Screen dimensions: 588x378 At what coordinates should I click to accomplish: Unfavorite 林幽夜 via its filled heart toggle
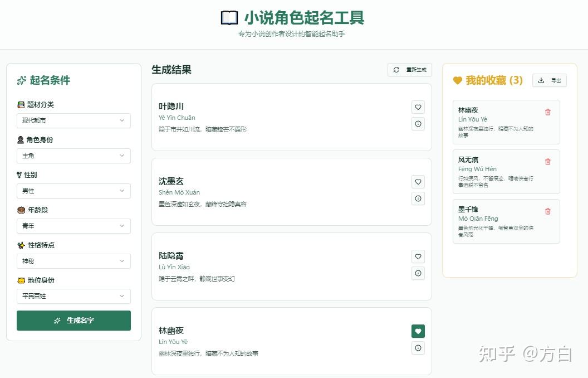418,331
